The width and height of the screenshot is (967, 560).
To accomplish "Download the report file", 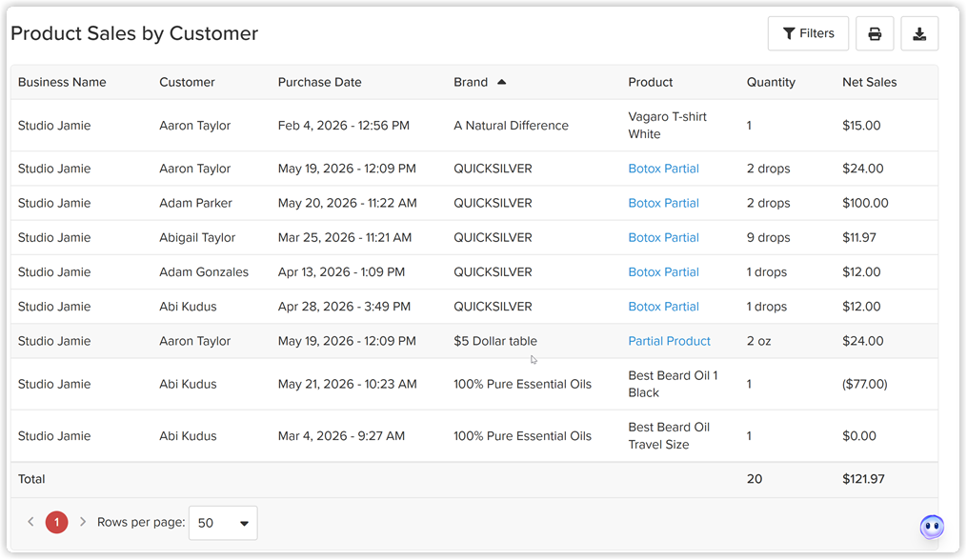I will [919, 33].
